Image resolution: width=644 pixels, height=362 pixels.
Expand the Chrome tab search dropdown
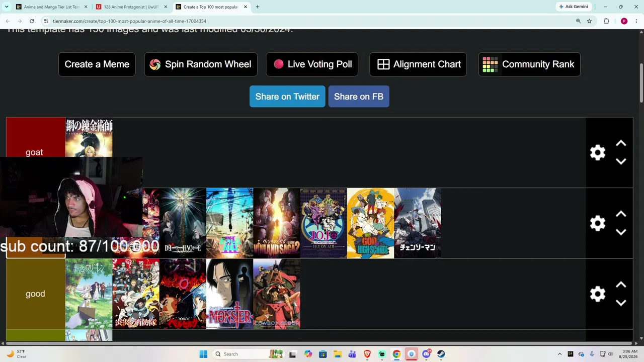pyautogui.click(x=7, y=7)
